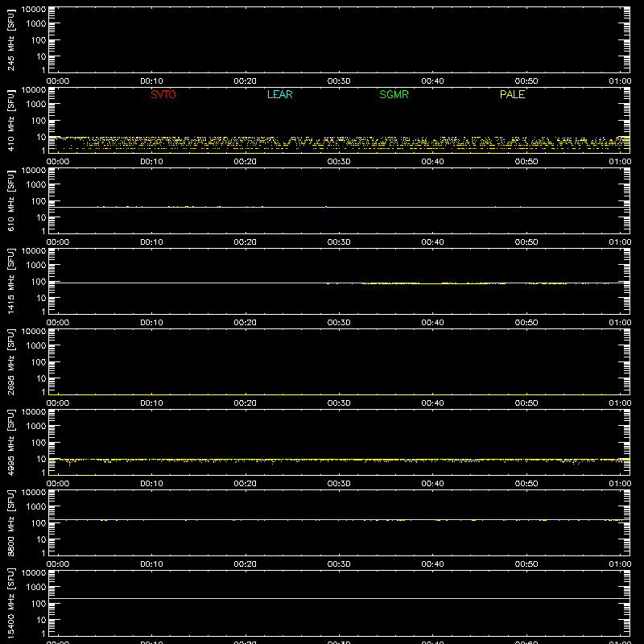Click the 10 y-axis value of the 1415 MHz plot
Image resolution: width=644 pixels, height=644 pixels.
(x=41, y=298)
